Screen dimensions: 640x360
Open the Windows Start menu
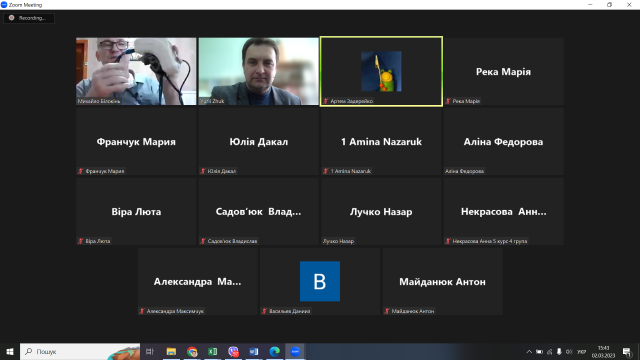(x=10, y=351)
